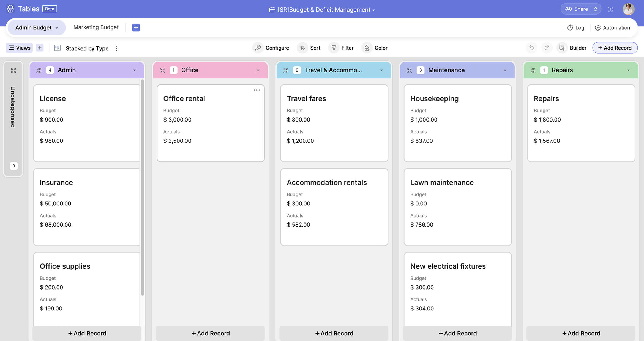Screen dimensions: 644x341
Task: Switch to the Marketing Budget tab
Action: pyautogui.click(x=96, y=27)
